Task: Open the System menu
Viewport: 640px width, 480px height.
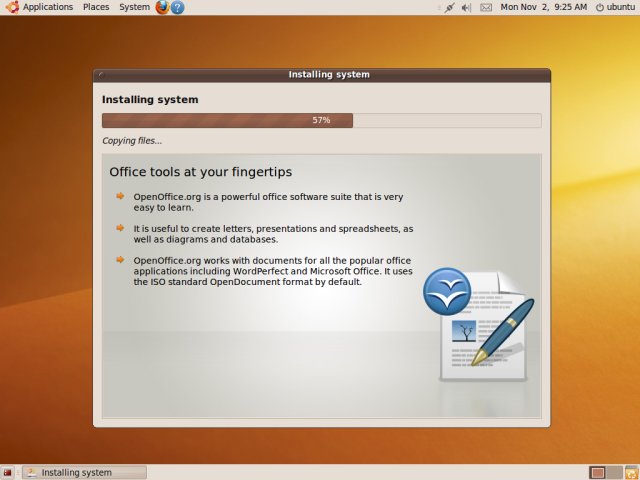Action: 134,7
